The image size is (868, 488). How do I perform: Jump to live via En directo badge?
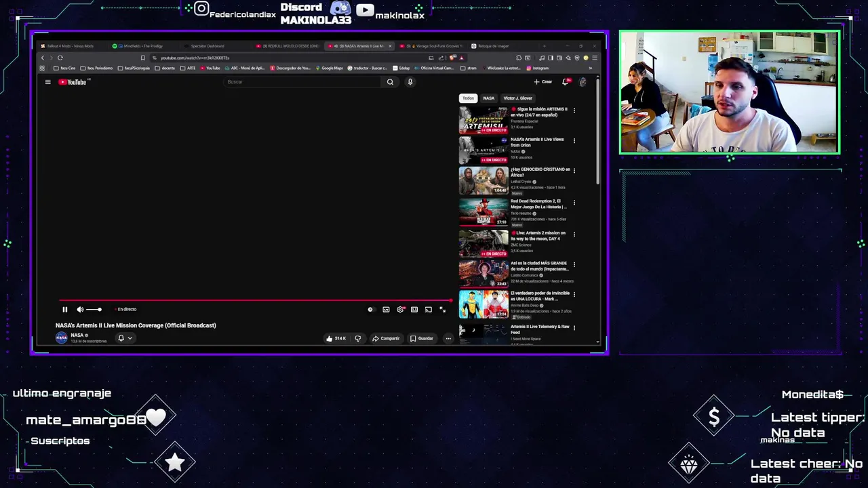point(126,310)
